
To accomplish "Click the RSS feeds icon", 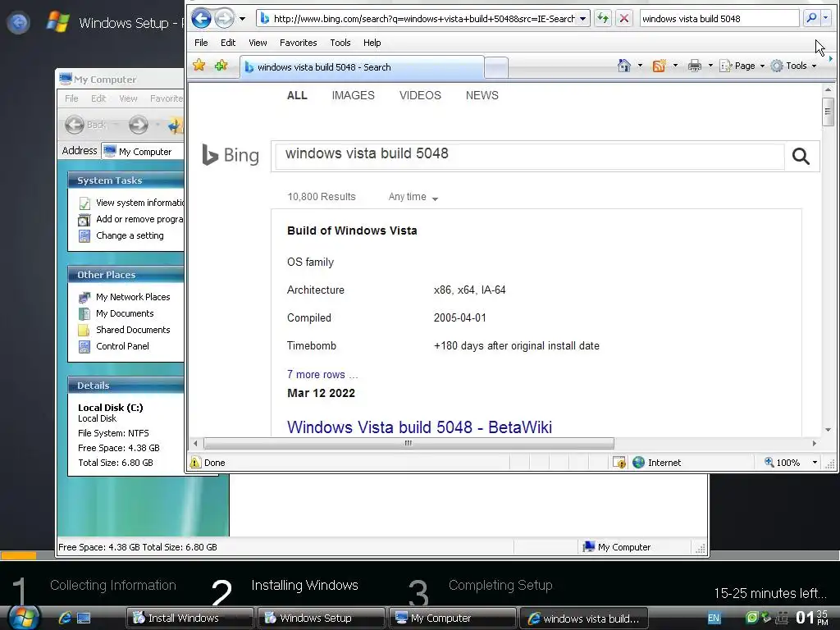I will [x=659, y=66].
